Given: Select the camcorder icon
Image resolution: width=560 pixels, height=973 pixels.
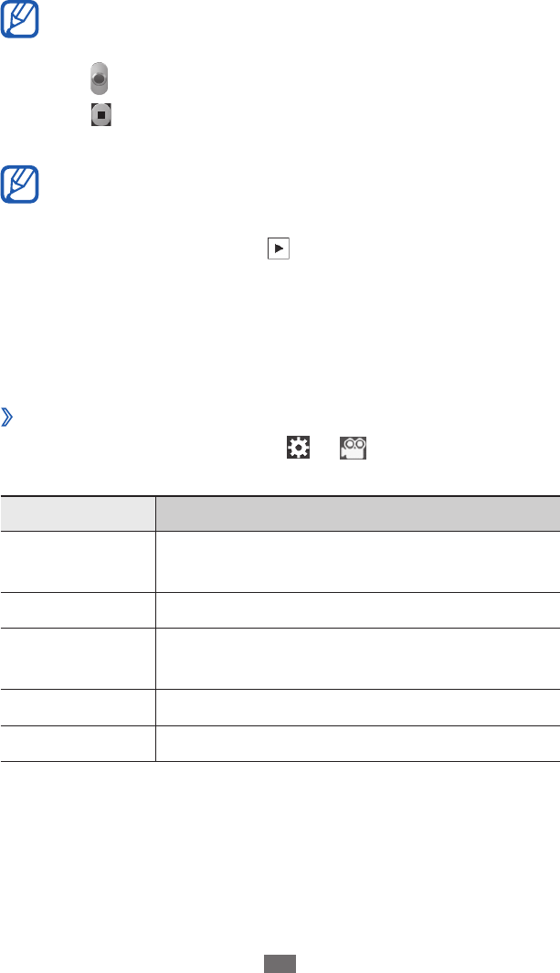Looking at the screenshot, I should coord(352,447).
